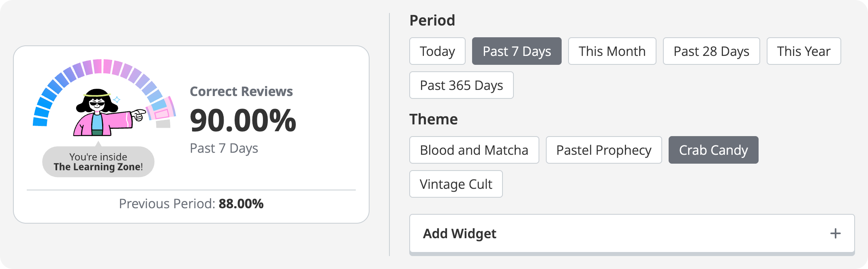Click the Learning Zone speech bubble
This screenshot has width=868, height=269.
[x=98, y=162]
